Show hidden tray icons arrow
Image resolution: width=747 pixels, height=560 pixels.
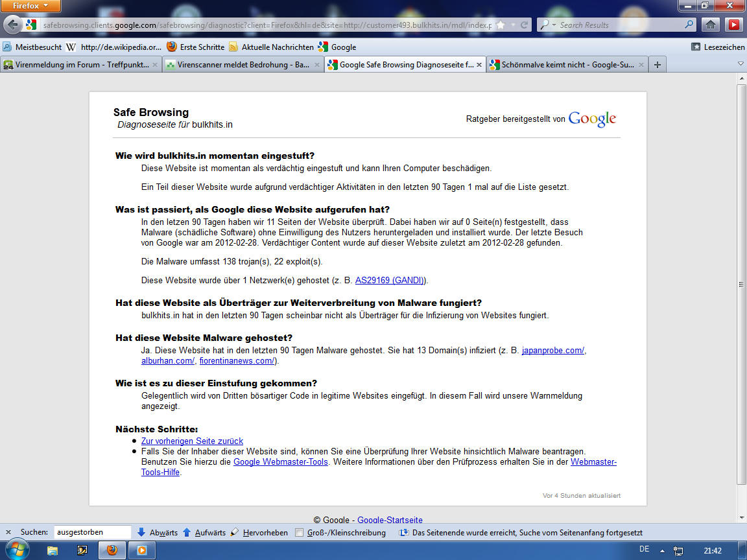[x=662, y=551]
